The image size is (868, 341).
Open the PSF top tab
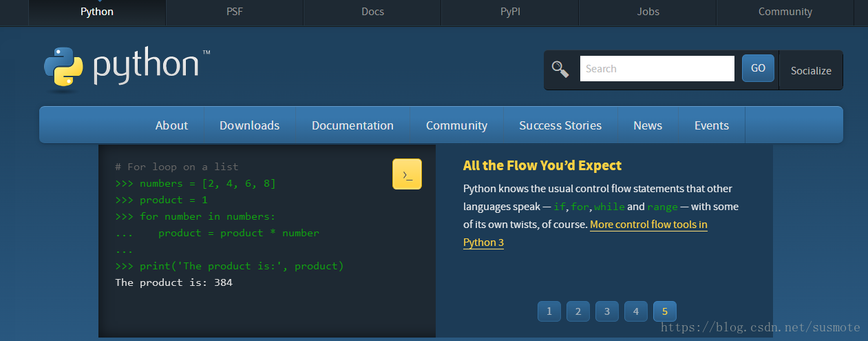pyautogui.click(x=235, y=12)
